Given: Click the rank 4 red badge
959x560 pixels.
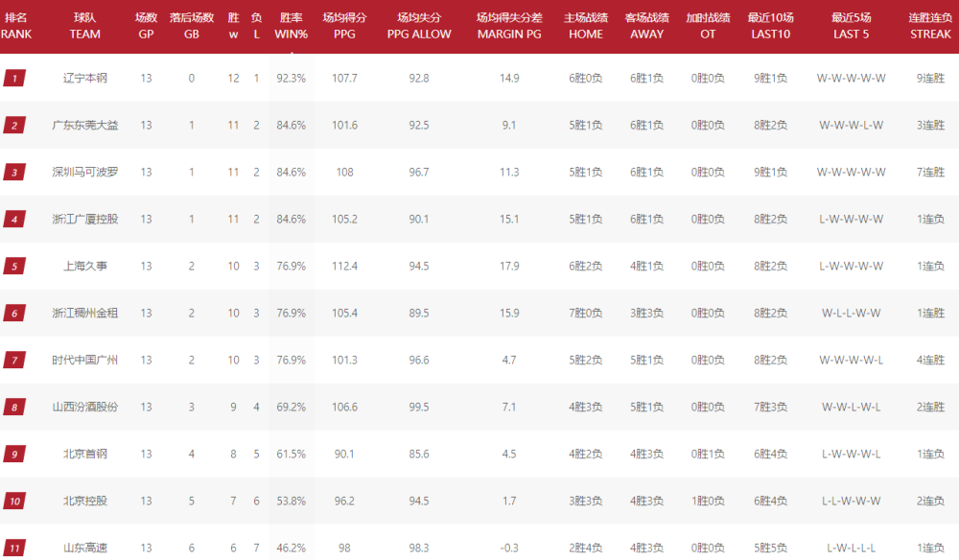Looking at the screenshot, I should click(x=14, y=219).
